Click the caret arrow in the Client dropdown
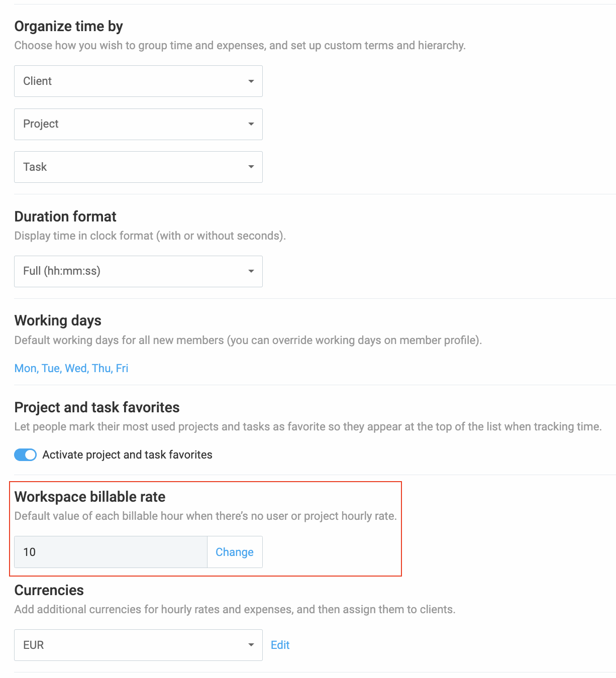The width and height of the screenshot is (616, 678). coord(251,81)
